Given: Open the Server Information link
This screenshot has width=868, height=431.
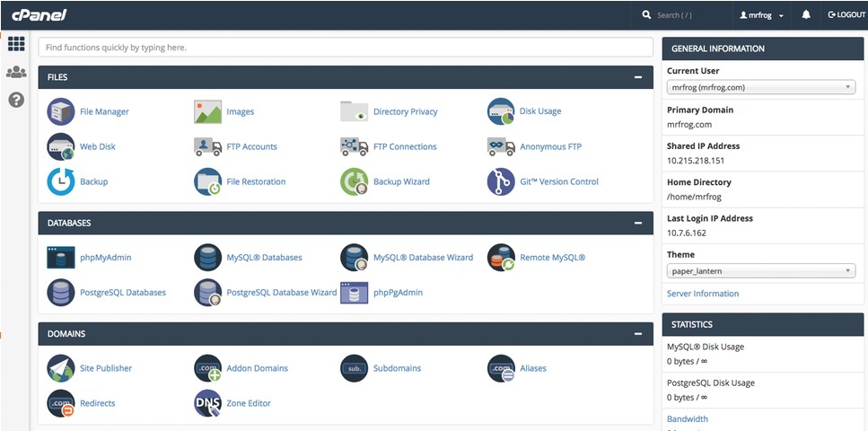Looking at the screenshot, I should point(703,294).
